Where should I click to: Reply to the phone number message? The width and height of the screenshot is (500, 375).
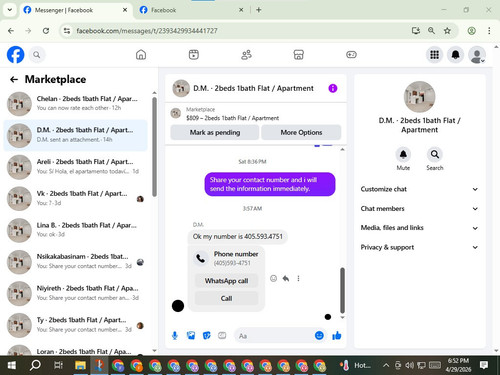(x=286, y=278)
